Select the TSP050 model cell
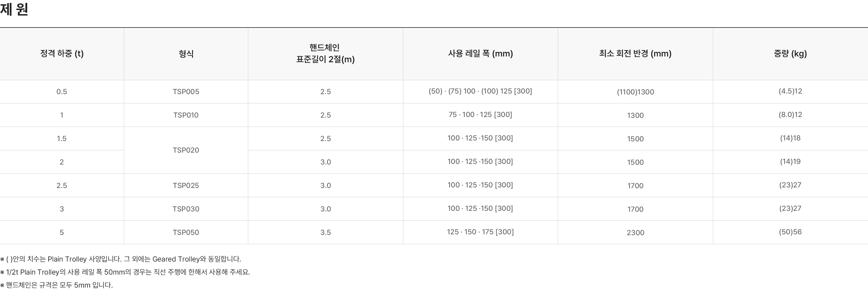 [x=186, y=233]
